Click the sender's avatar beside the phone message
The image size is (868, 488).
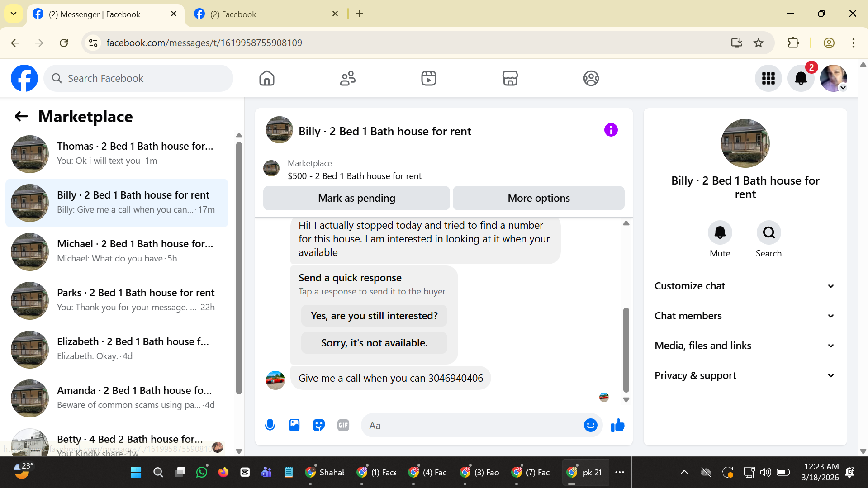pyautogui.click(x=275, y=380)
